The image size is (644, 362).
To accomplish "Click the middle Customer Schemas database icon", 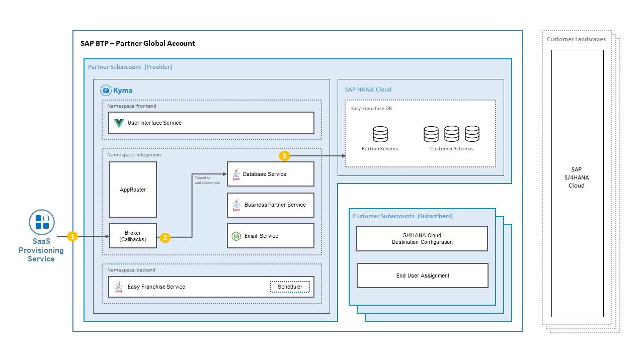I will coord(452,134).
